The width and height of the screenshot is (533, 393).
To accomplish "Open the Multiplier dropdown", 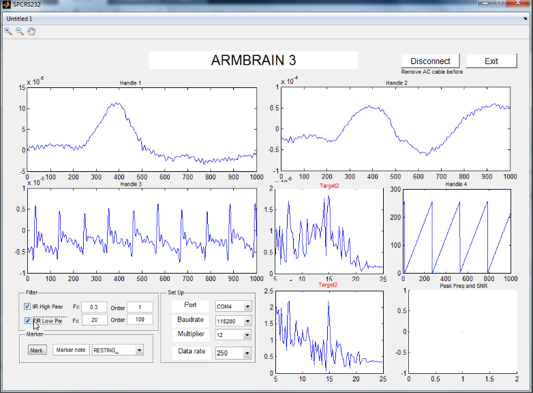I will [x=247, y=335].
